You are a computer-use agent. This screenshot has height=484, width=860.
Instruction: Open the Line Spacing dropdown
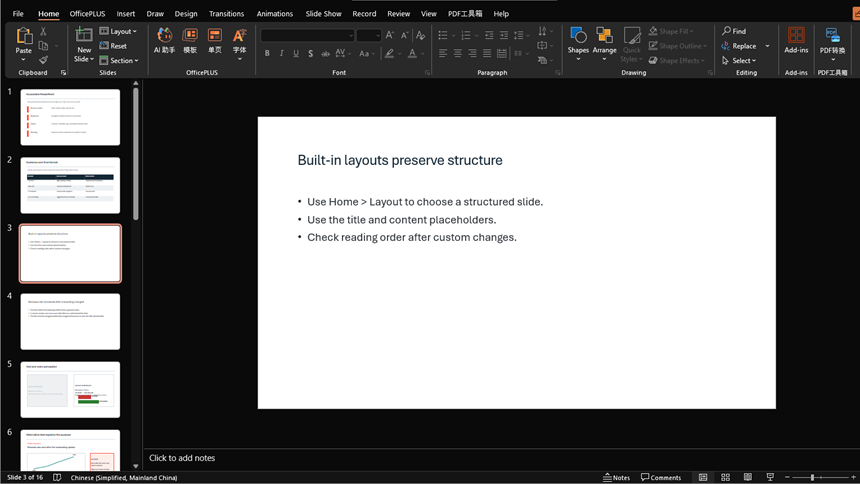click(x=521, y=35)
